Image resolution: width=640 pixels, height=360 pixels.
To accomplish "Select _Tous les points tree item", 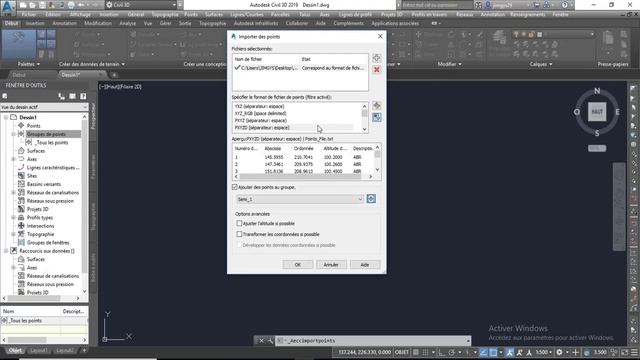I will (x=52, y=142).
